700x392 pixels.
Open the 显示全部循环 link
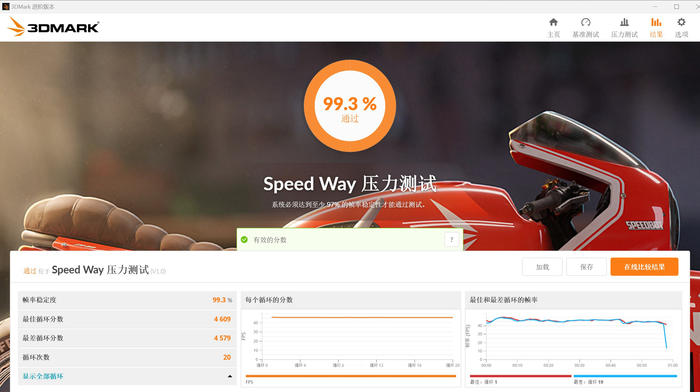tap(43, 376)
